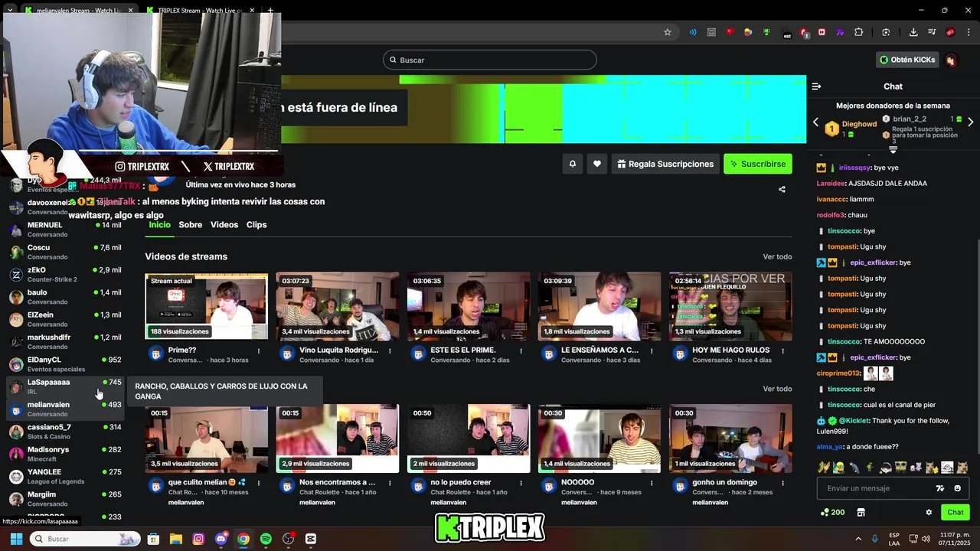Switch to the Inicio tab
The width and height of the screenshot is (980, 551).
coord(159,225)
